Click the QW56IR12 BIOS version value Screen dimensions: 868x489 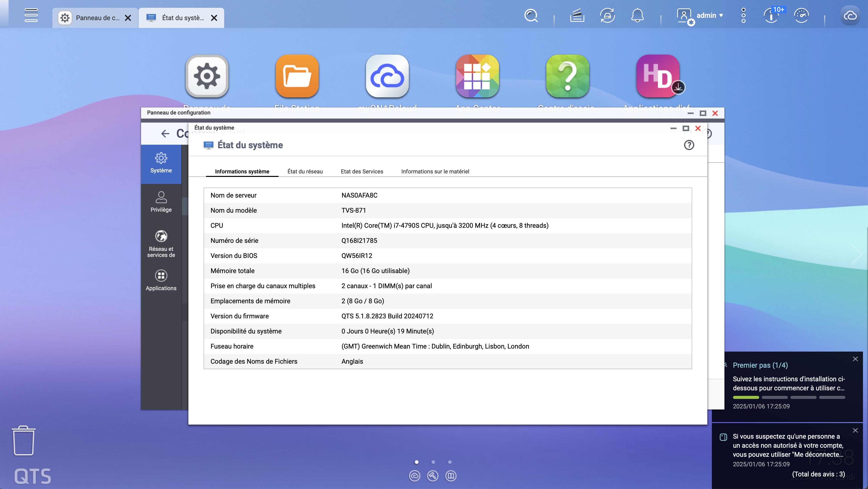[x=357, y=256]
